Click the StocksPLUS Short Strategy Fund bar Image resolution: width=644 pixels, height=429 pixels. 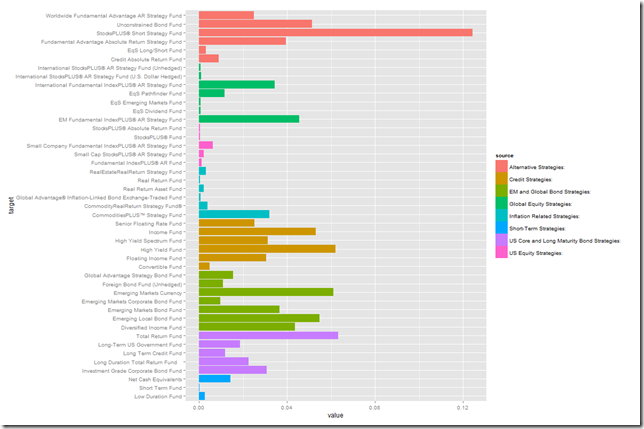point(336,32)
